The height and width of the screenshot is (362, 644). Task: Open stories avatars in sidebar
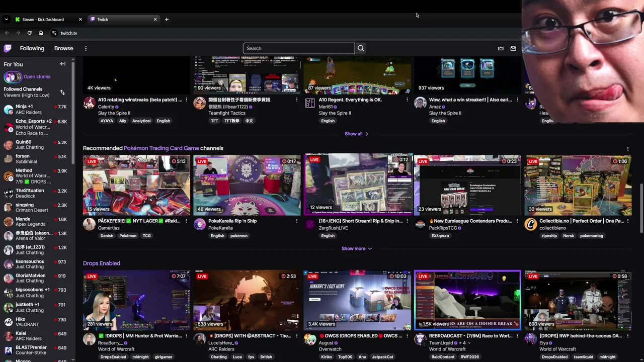tap(13, 77)
